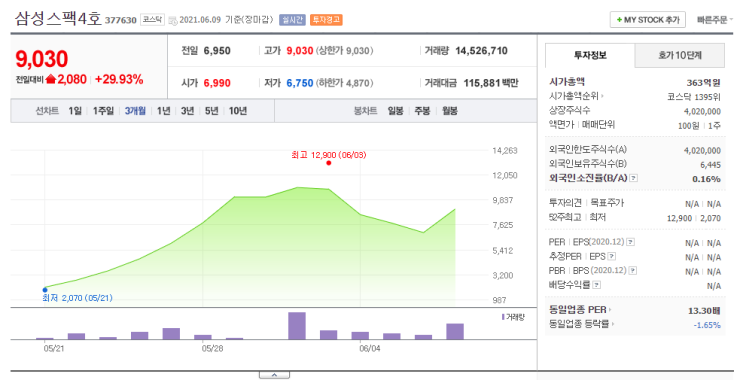Click the 삼성스팩4호 stock title

58,18
